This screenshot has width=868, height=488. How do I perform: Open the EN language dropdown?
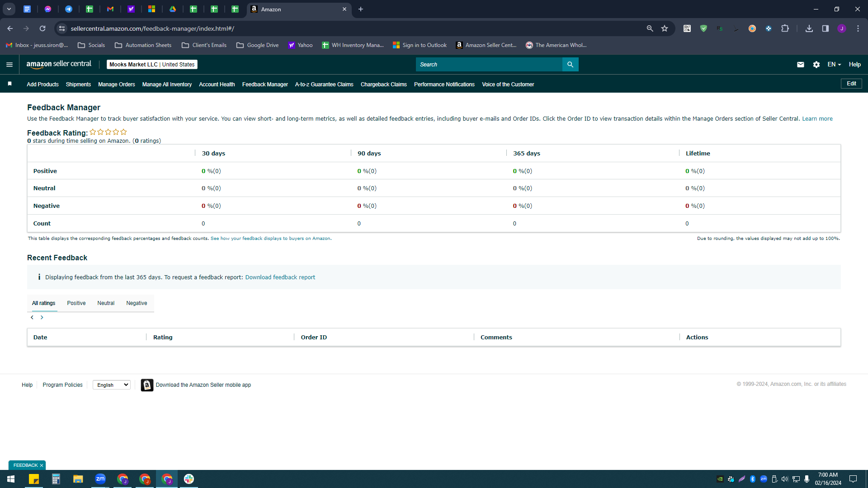tap(834, 65)
